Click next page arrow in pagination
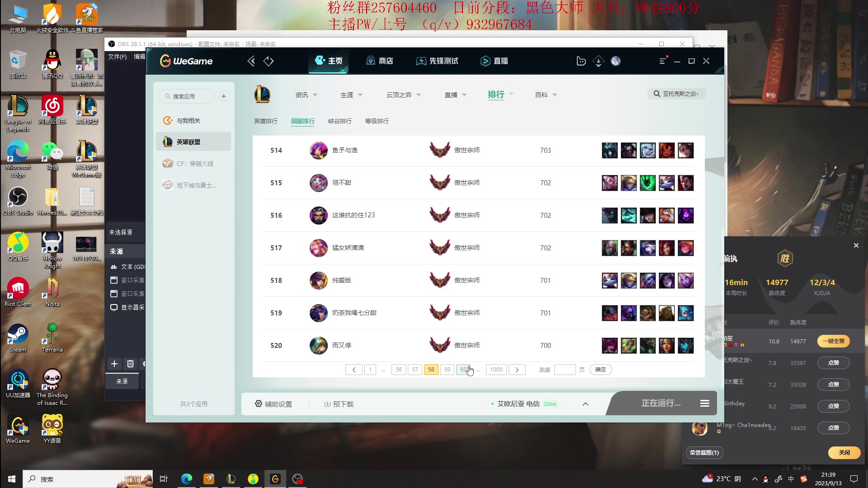This screenshot has height=488, width=868. tap(517, 370)
